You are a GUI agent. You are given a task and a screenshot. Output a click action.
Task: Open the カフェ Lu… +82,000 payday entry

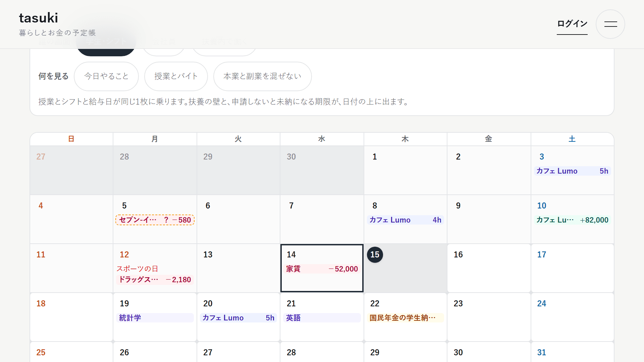pos(572,220)
